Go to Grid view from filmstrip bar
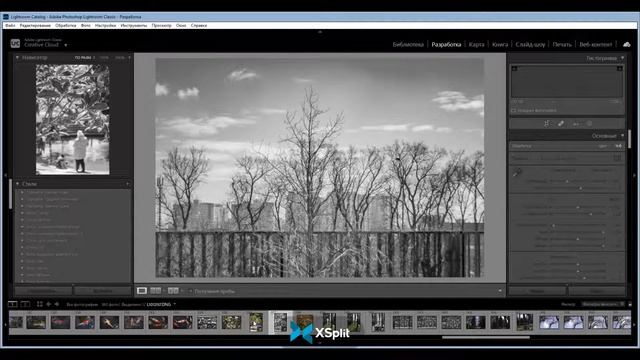The width and height of the screenshot is (640, 360). coord(40,304)
